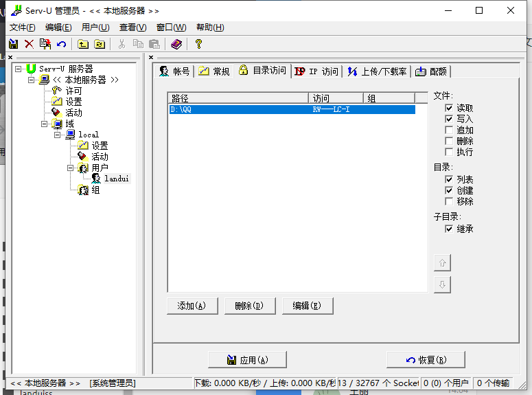The height and width of the screenshot is (395, 532).
Task: Click the 域 domain folder icon
Action: tap(57, 124)
